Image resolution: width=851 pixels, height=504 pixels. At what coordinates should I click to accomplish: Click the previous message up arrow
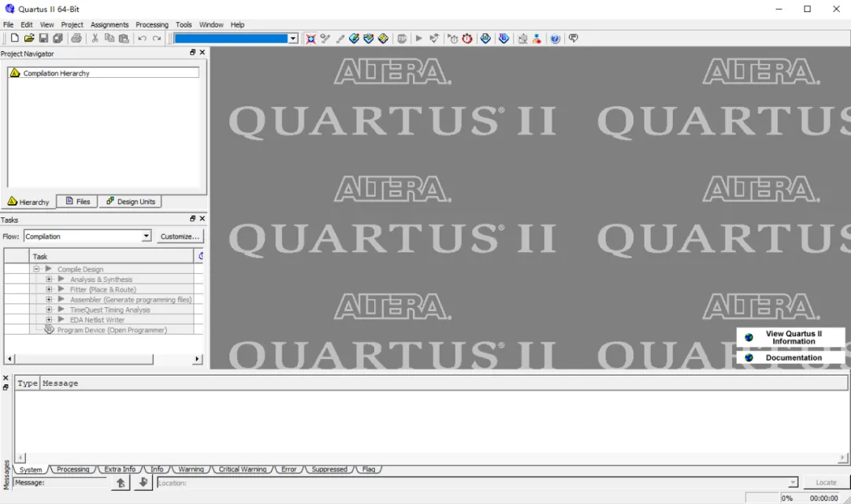tap(121, 482)
